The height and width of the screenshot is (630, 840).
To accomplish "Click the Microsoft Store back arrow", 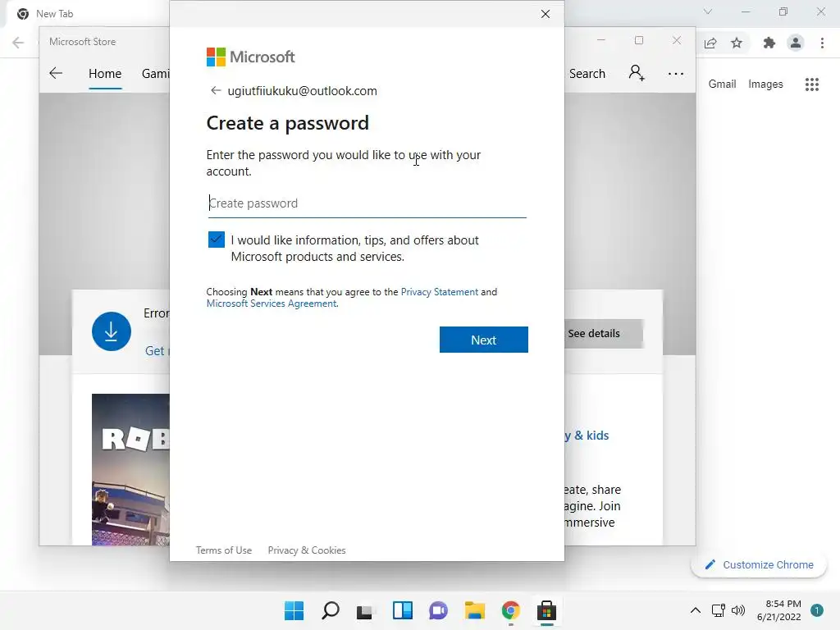I will [56, 73].
